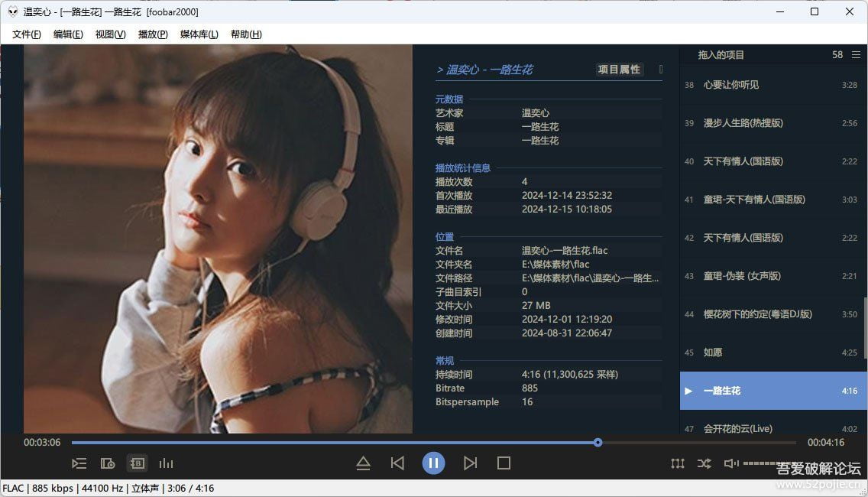
Task: Open the playlist menu icon
Action: click(x=79, y=463)
